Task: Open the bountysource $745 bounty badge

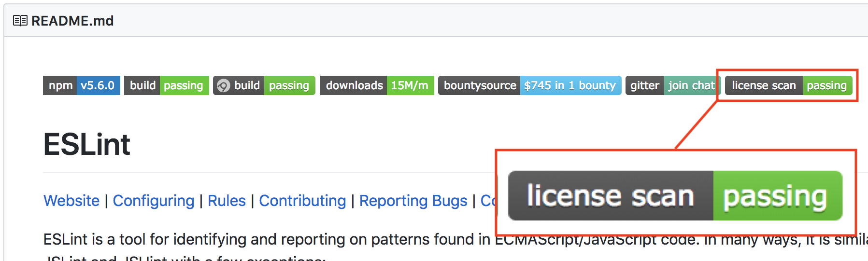Action: click(530, 85)
